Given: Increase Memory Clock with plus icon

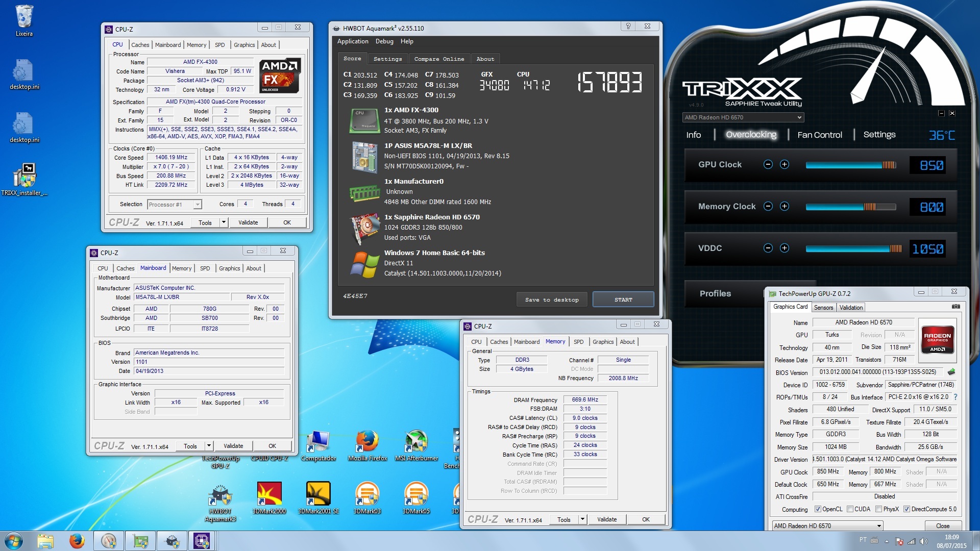Looking at the screenshot, I should 785,207.
